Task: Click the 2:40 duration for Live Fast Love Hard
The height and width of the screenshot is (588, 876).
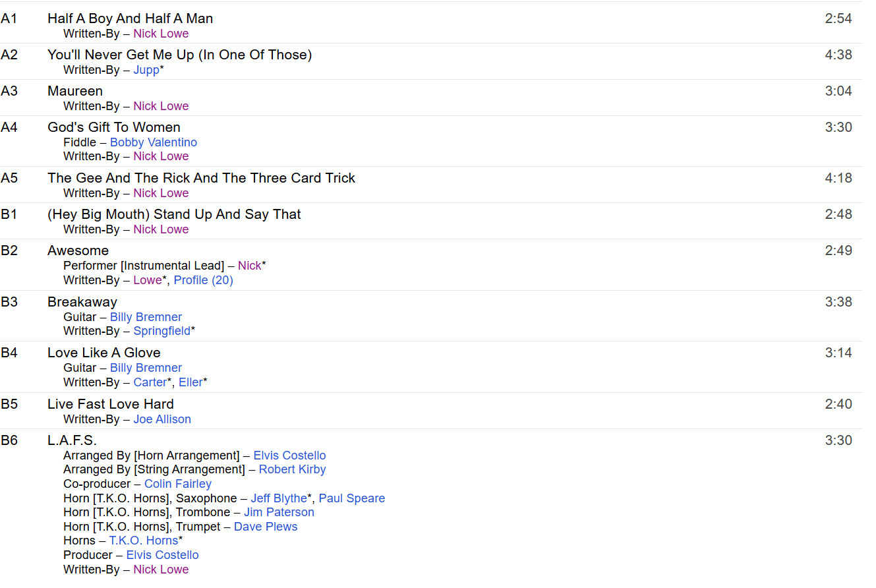Action: 838,404
